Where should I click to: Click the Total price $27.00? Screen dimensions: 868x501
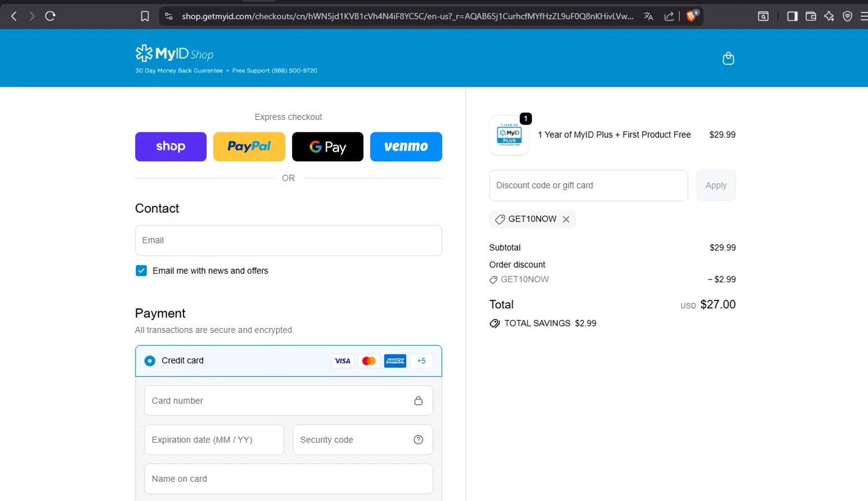point(718,304)
